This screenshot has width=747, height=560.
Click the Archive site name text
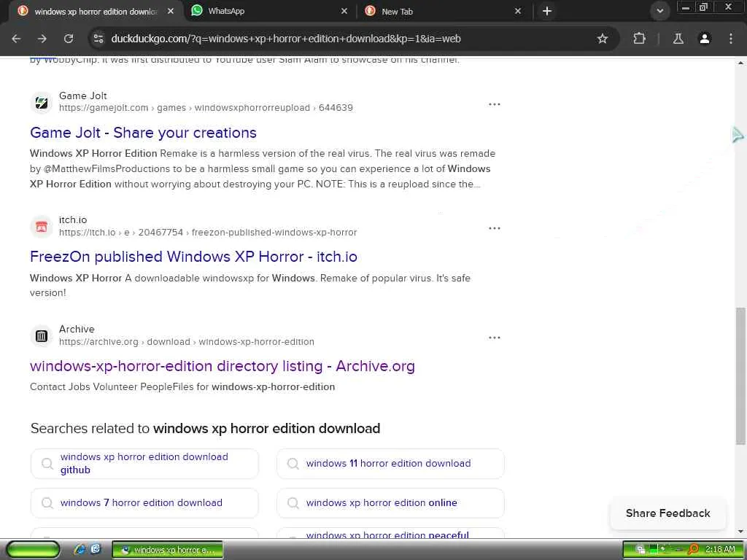[x=77, y=329]
